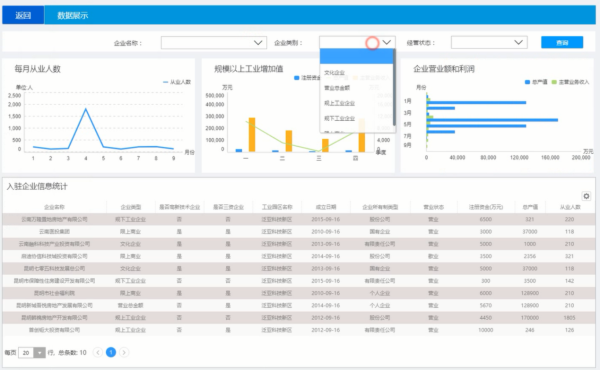Toggle the 总产值 legend in bar chart
The image size is (600, 370).
pyautogui.click(x=536, y=82)
